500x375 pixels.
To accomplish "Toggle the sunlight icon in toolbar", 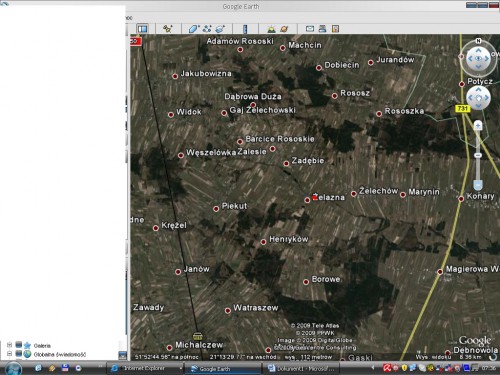I will point(272,29).
